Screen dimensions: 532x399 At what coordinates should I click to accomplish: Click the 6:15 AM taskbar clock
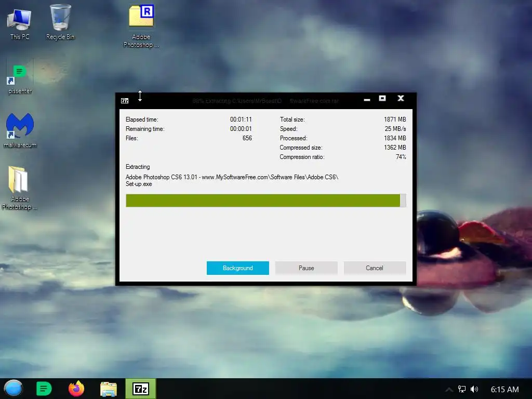(504, 390)
